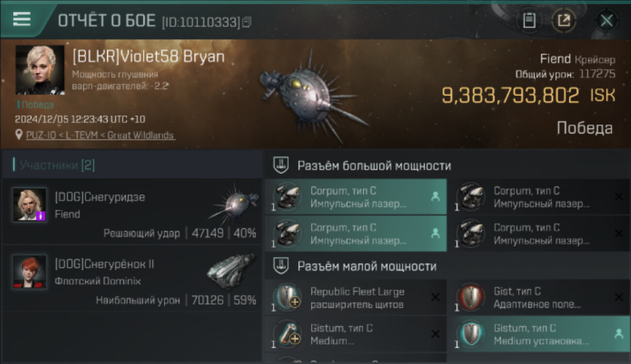Close the battle report with the X icon
The image size is (631, 364).
(x=607, y=20)
